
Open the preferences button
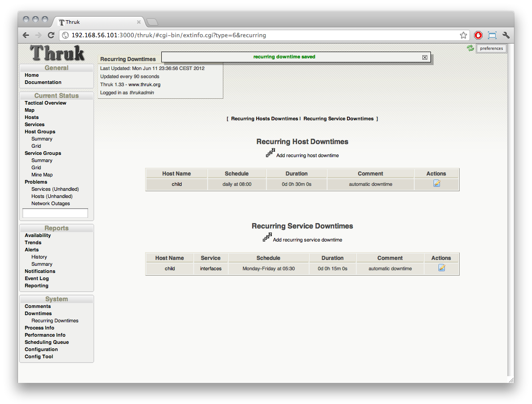click(491, 48)
